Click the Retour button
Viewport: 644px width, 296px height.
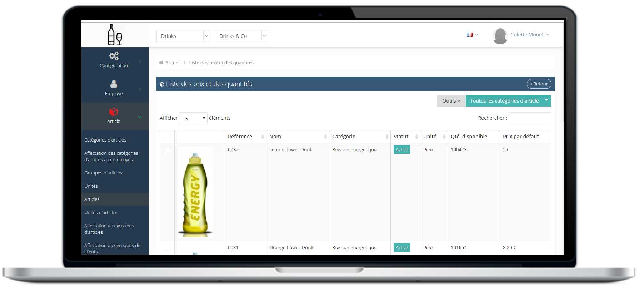pyautogui.click(x=539, y=84)
